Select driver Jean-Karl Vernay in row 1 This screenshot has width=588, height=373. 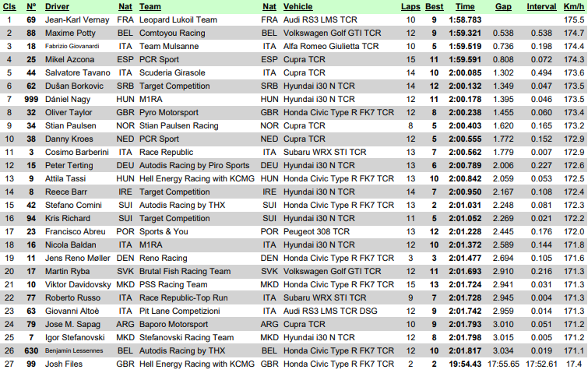pyautogui.click(x=77, y=20)
